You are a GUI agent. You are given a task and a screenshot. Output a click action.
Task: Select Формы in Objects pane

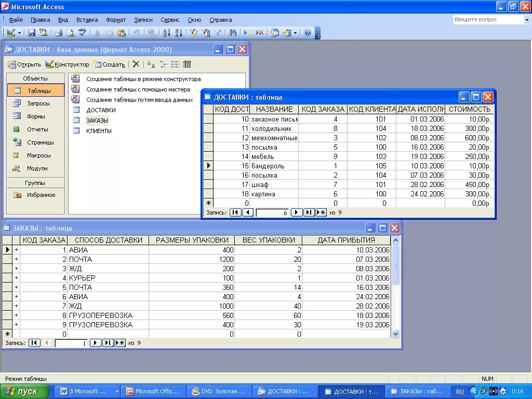tap(36, 116)
